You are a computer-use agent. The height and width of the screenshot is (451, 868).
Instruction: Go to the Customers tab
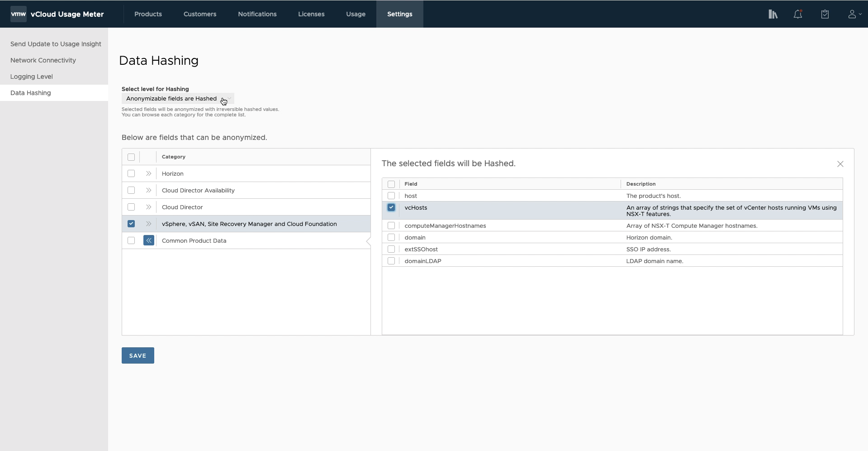[x=199, y=14]
